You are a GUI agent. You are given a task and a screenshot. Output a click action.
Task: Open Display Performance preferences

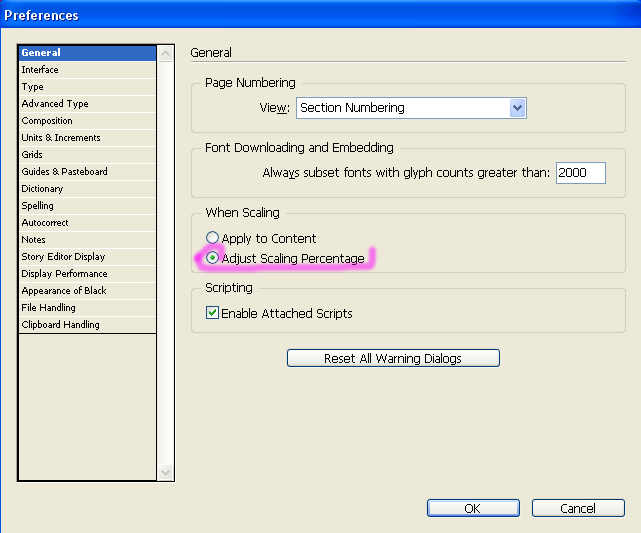[x=87, y=274]
